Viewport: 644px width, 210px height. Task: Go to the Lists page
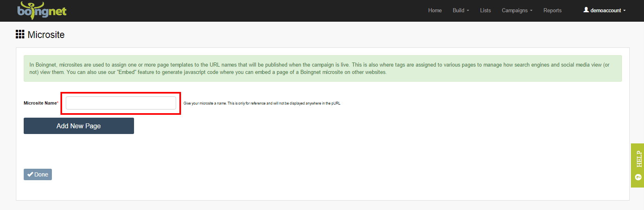point(485,11)
